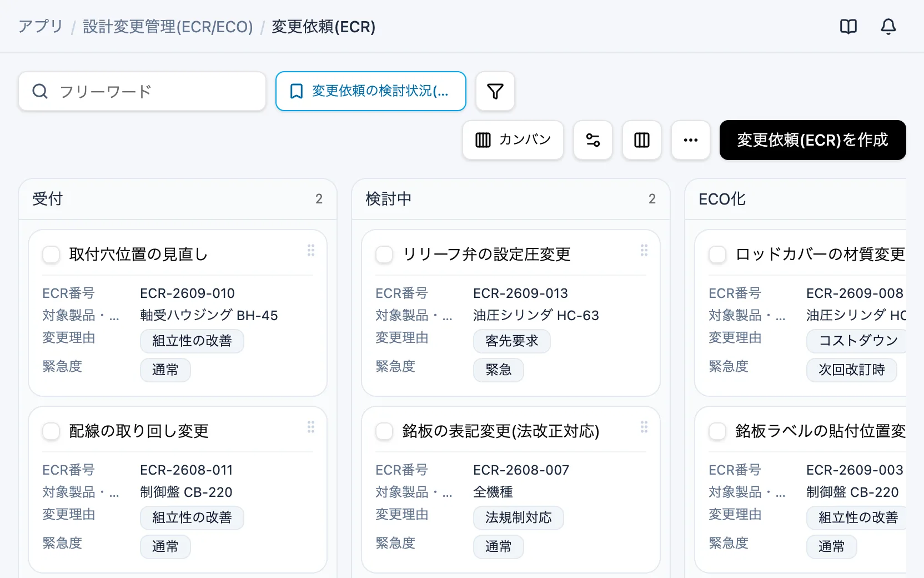This screenshot has width=924, height=578.
Task: Click the 受付 column header
Action: (178, 199)
